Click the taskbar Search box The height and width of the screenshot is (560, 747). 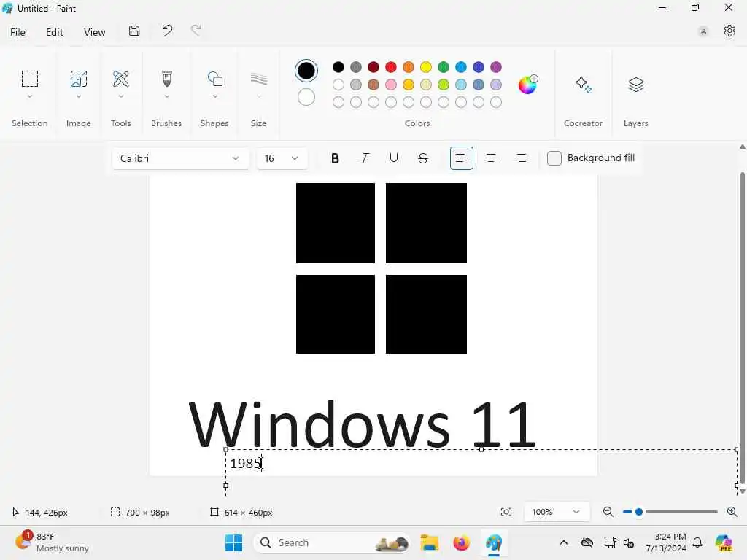tap(332, 542)
